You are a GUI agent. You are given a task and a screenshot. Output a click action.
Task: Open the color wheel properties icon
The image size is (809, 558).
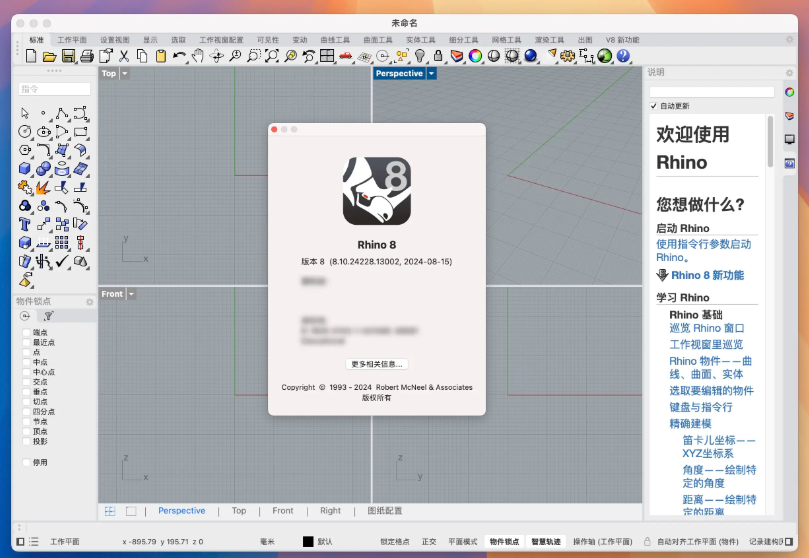pyautogui.click(x=475, y=56)
